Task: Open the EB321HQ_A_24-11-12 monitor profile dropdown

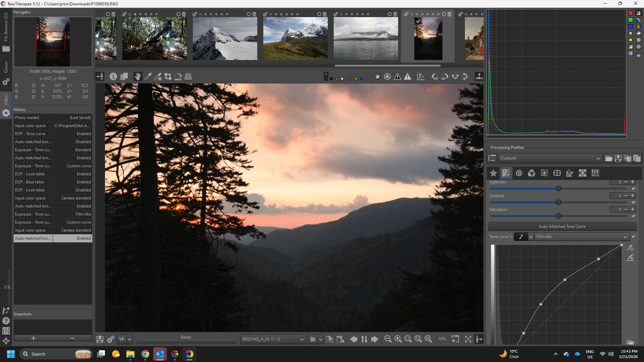Action: [273, 339]
